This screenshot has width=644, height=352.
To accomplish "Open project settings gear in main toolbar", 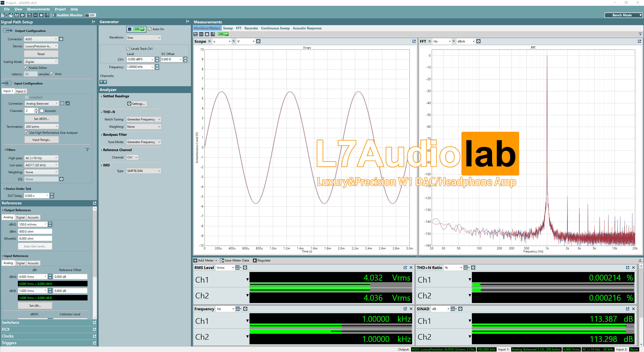I will pos(22,15).
